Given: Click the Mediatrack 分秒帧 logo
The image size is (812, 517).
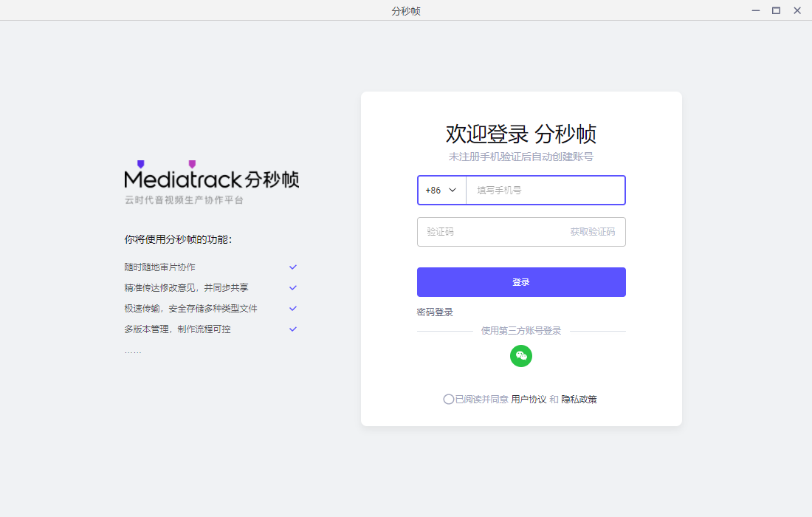Looking at the screenshot, I should [x=211, y=176].
